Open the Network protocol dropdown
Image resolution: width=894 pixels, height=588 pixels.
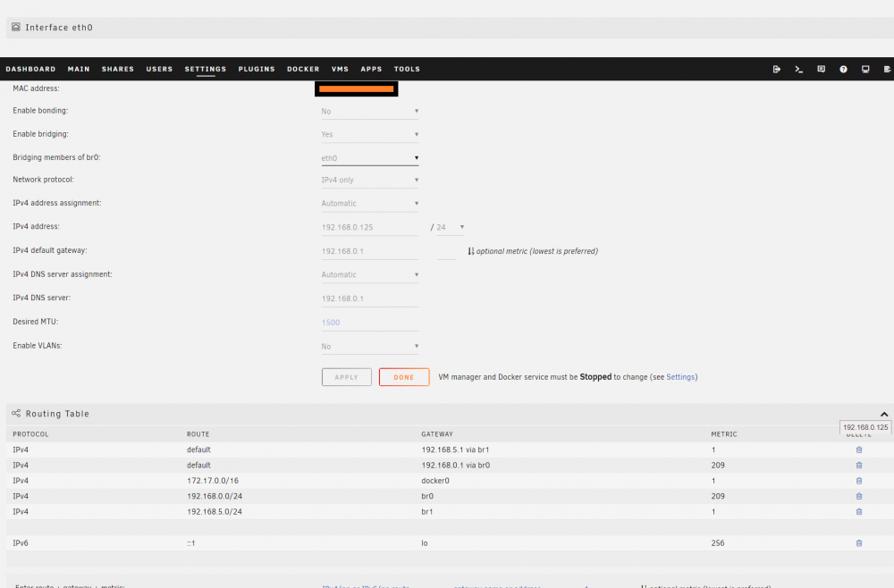click(370, 180)
